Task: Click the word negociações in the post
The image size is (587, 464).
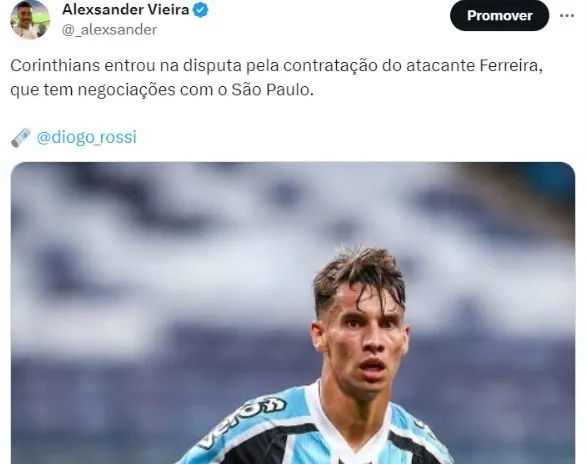Action: pyautogui.click(x=127, y=90)
